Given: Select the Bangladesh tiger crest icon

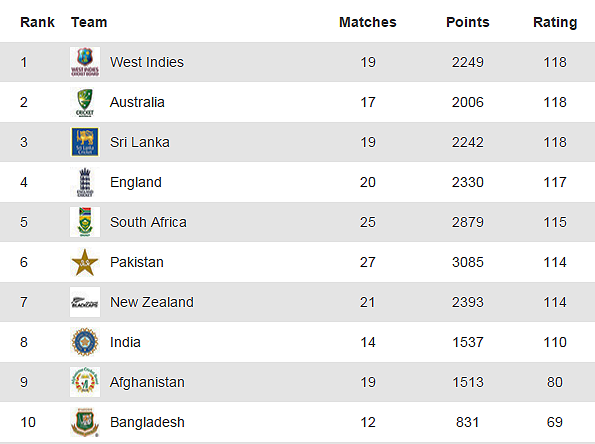Looking at the screenshot, I should click(85, 422).
